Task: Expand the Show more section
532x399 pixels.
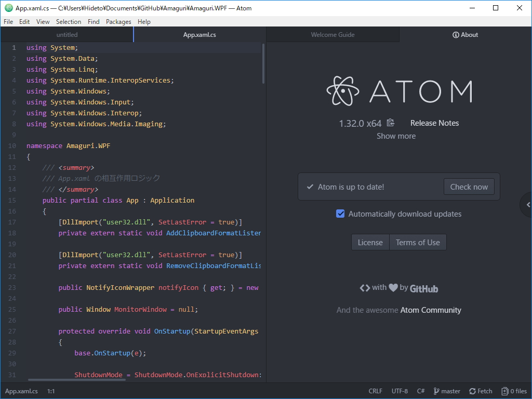Action: (396, 136)
